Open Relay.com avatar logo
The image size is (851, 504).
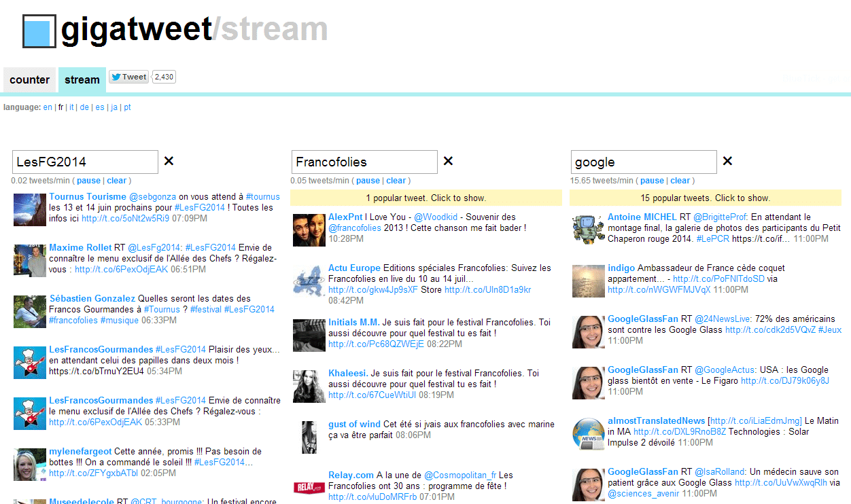pos(309,487)
